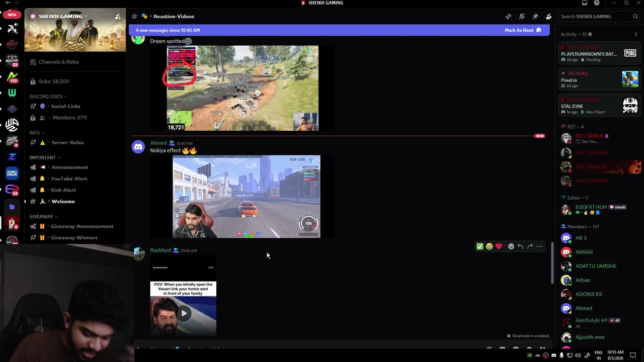Click the Subs: 58,500 locked channel
The width and height of the screenshot is (644, 362).
tap(75, 81)
